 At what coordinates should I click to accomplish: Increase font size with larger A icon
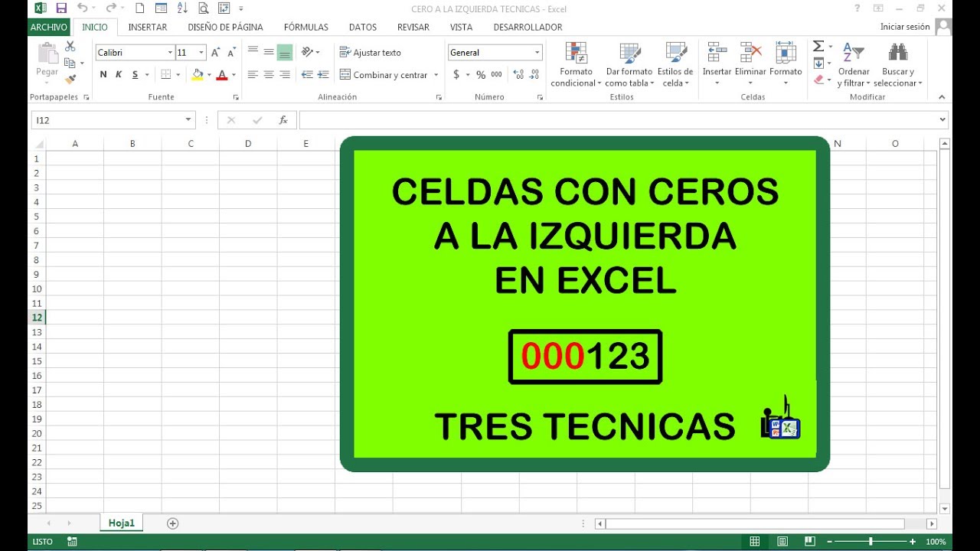[x=216, y=53]
